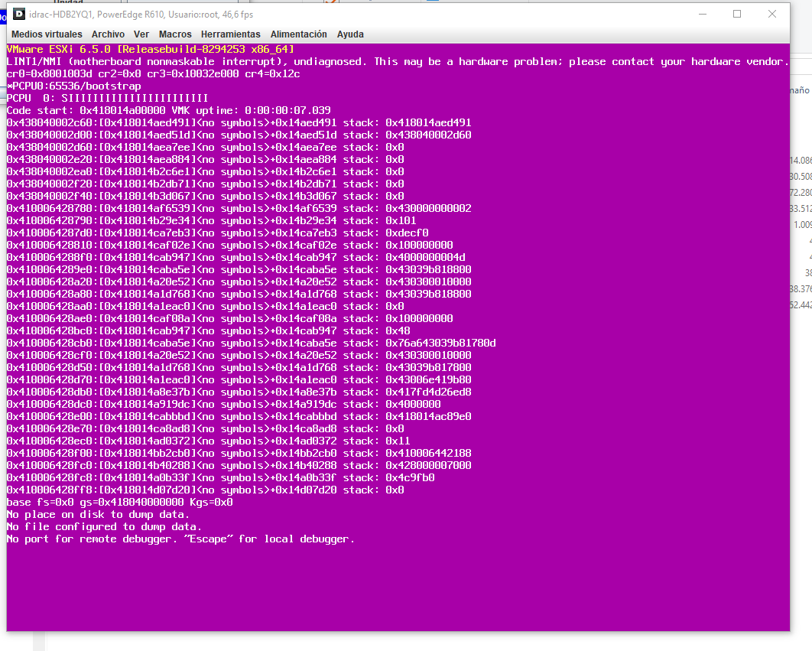Click stack value '0x417fd4d26ed8'
The height and width of the screenshot is (651, 812).
point(428,392)
